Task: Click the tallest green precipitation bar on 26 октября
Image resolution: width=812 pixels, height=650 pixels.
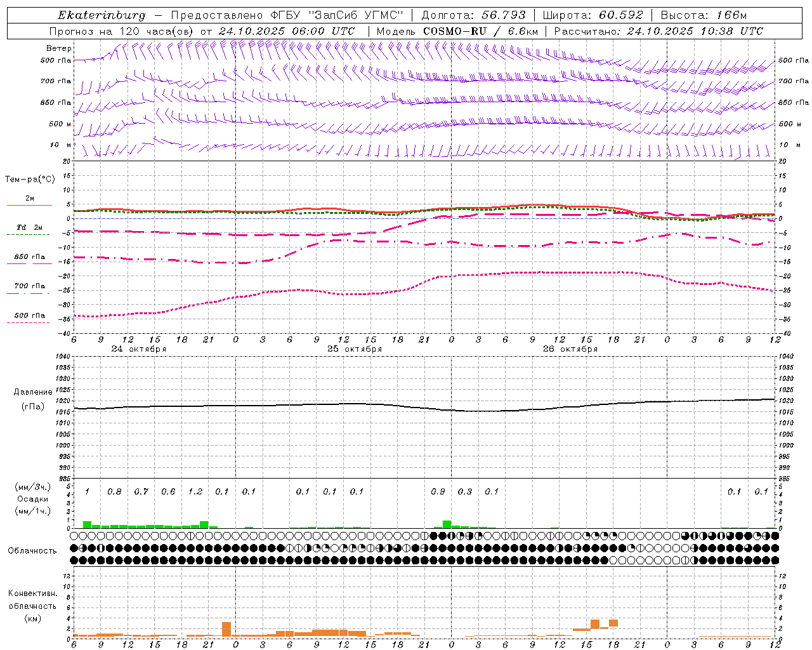Action: pyautogui.click(x=447, y=524)
